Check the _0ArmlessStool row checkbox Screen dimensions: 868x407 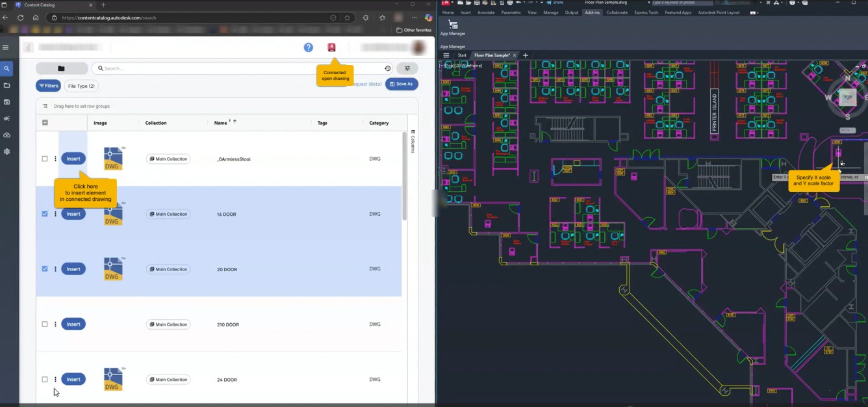45,159
